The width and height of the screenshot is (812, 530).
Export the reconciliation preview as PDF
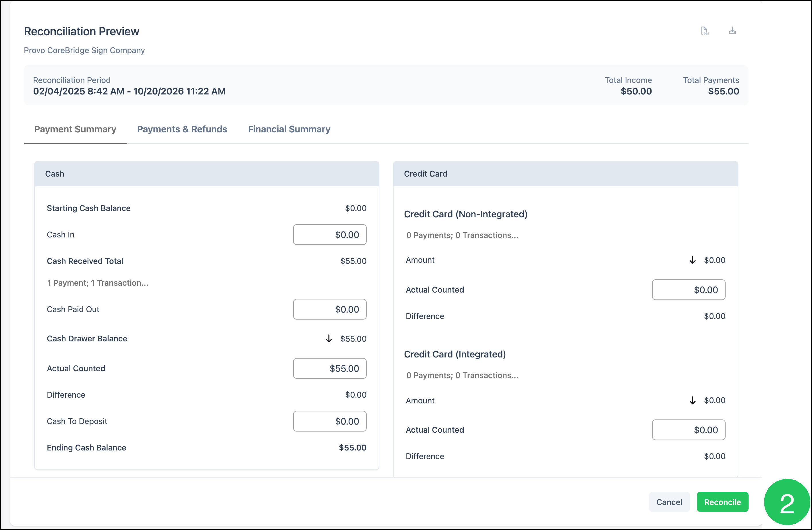pyautogui.click(x=705, y=31)
